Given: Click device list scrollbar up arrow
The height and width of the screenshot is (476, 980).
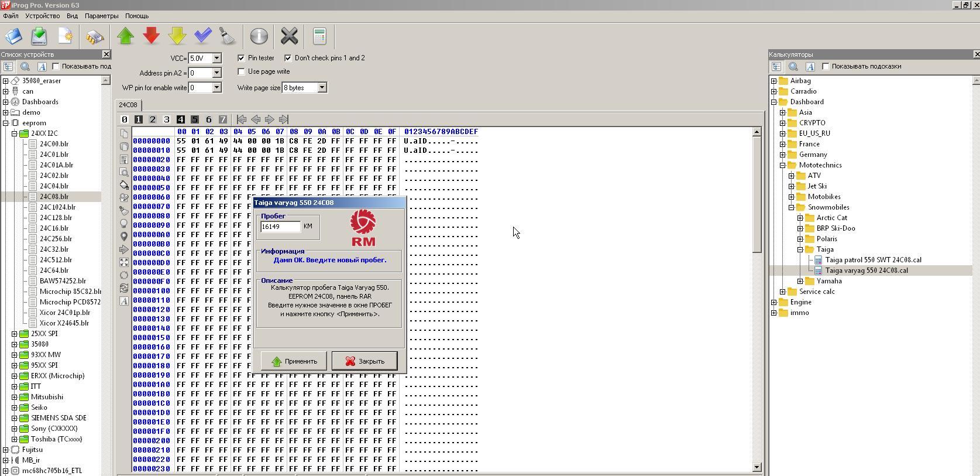Looking at the screenshot, I should pyautogui.click(x=106, y=80).
